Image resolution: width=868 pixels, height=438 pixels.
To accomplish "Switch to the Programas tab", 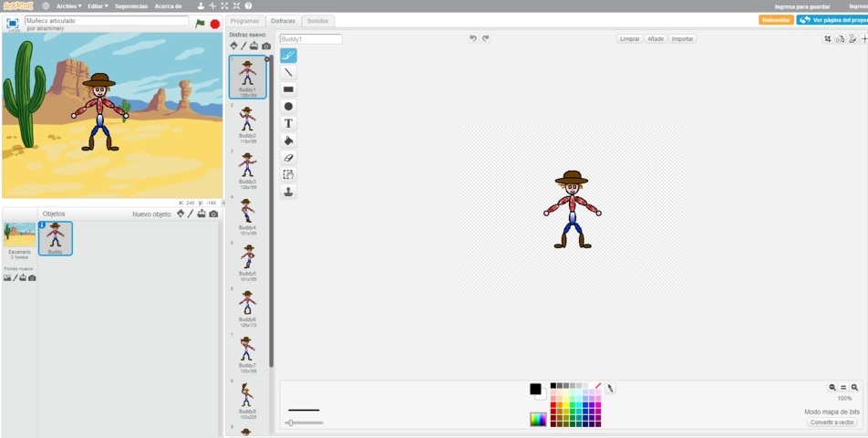I will tap(244, 20).
